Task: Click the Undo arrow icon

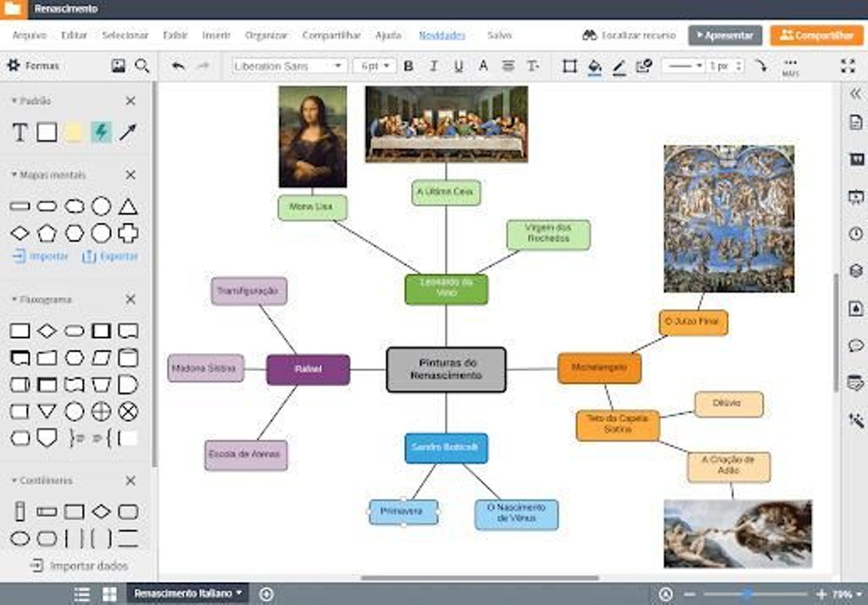Action: point(178,66)
